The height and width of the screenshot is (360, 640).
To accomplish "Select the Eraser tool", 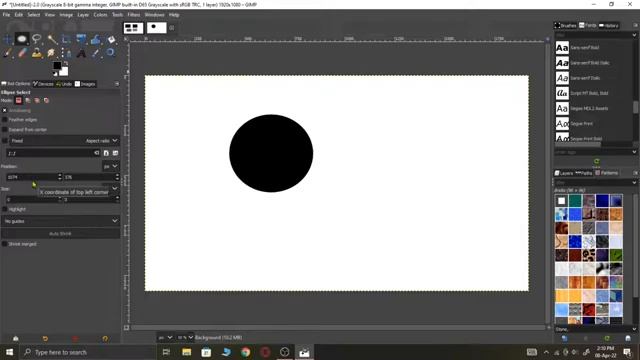I will pos(22,53).
